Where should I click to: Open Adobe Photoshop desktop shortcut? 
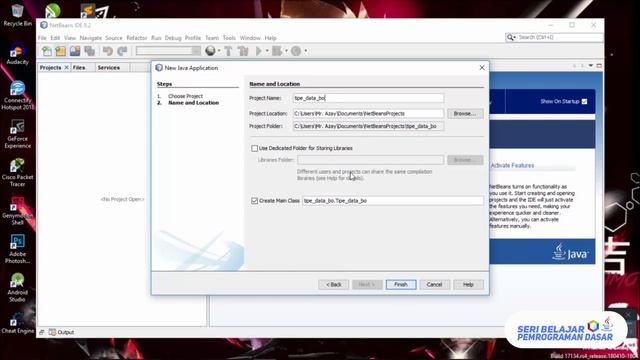pos(17,249)
